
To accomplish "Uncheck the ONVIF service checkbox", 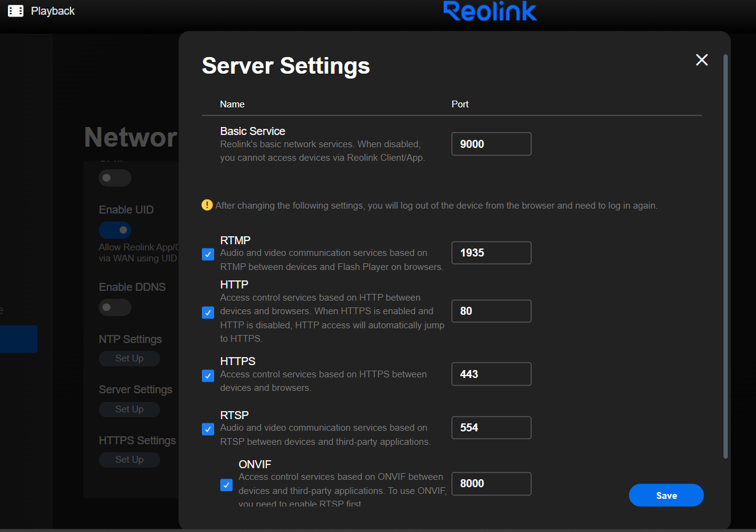I will (226, 485).
